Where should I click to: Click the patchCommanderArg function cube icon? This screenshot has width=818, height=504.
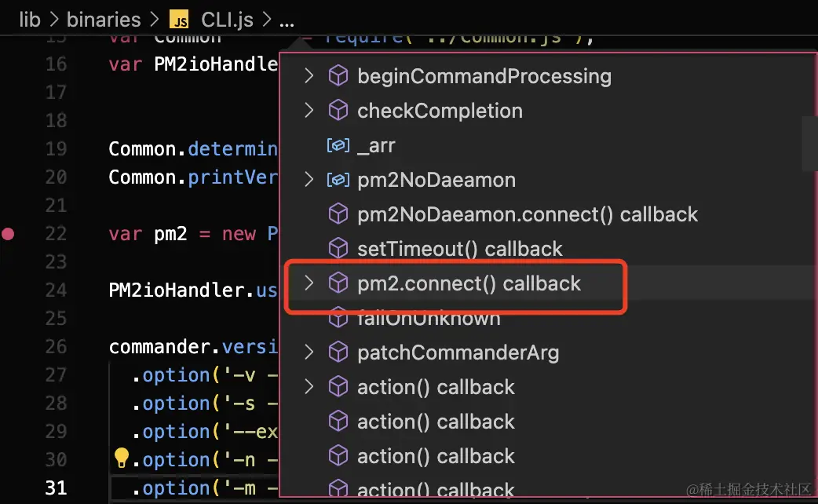pyautogui.click(x=338, y=352)
